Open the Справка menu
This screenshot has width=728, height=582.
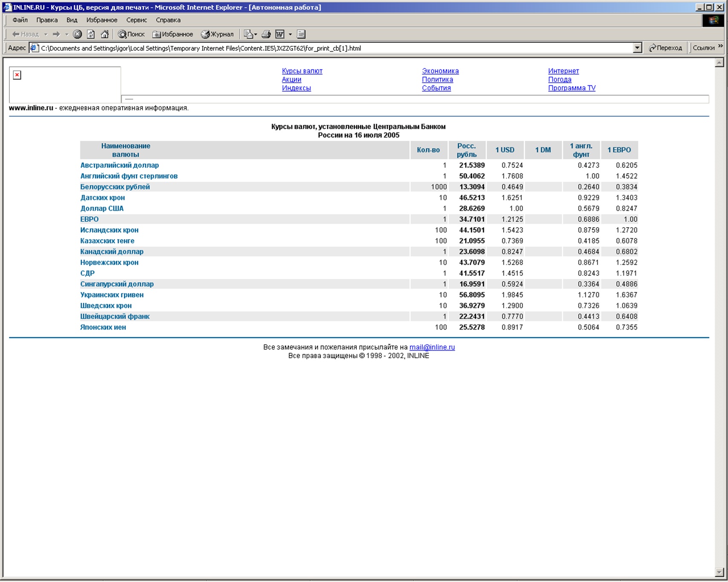pos(168,20)
